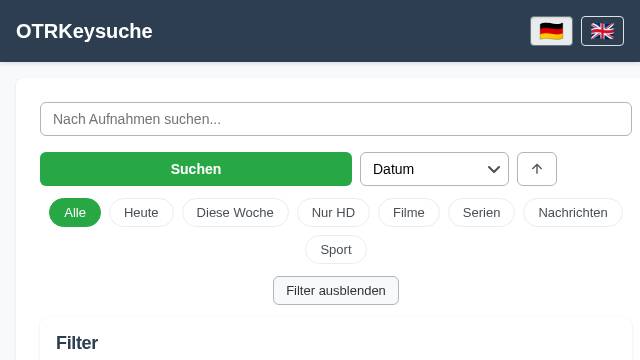
Task: Enable the Nur HD filter chip
Action: 333,213
